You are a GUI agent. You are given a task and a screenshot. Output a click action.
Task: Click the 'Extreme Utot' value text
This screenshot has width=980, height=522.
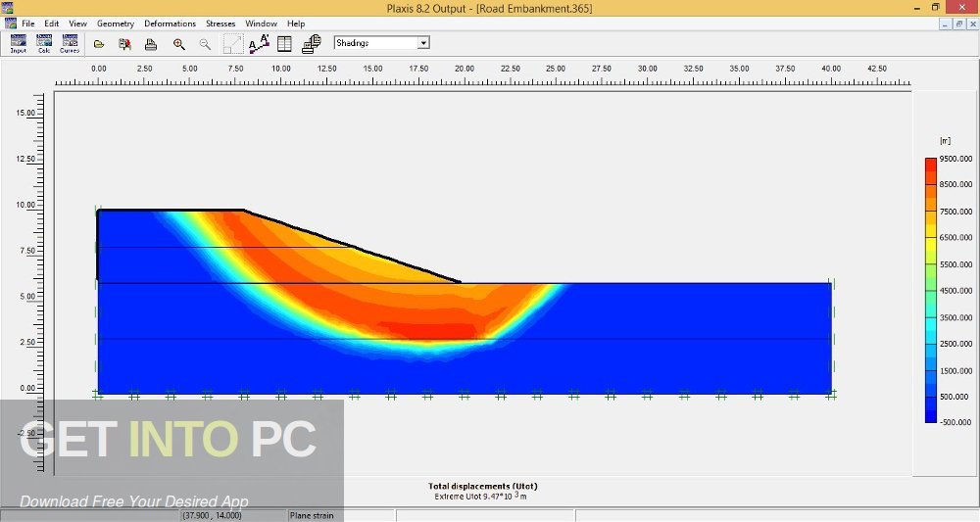[x=480, y=497]
